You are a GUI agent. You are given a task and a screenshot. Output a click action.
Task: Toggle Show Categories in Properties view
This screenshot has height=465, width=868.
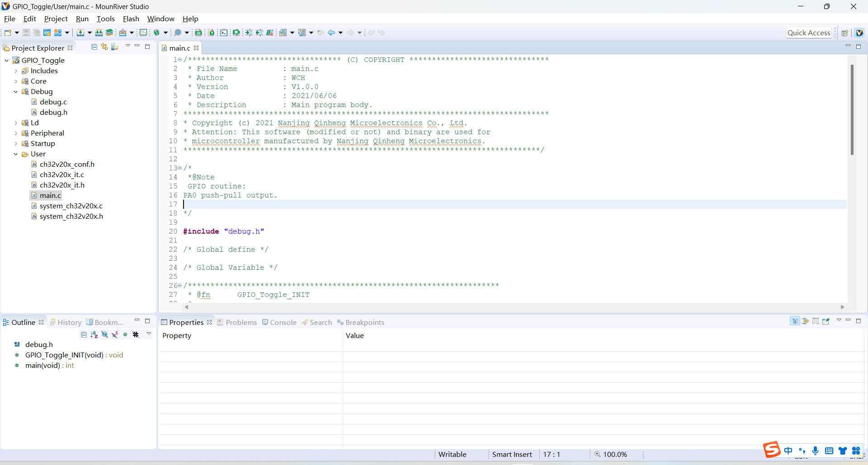point(795,321)
